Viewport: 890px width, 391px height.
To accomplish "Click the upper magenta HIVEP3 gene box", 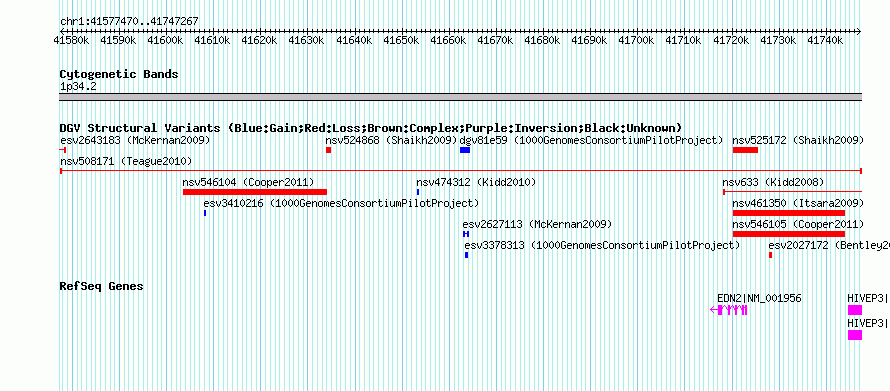I will point(855,310).
